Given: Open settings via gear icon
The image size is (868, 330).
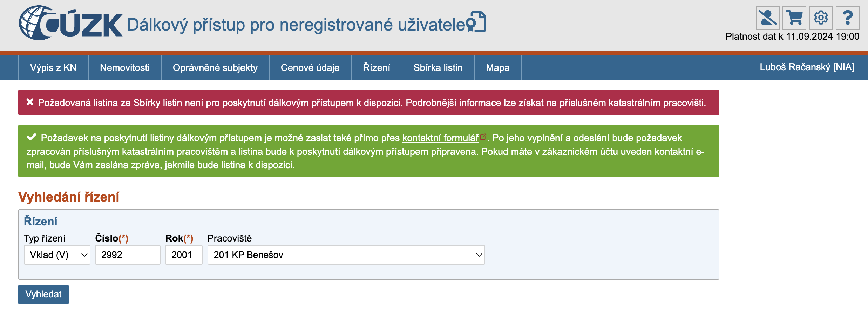Looking at the screenshot, I should pos(821,18).
